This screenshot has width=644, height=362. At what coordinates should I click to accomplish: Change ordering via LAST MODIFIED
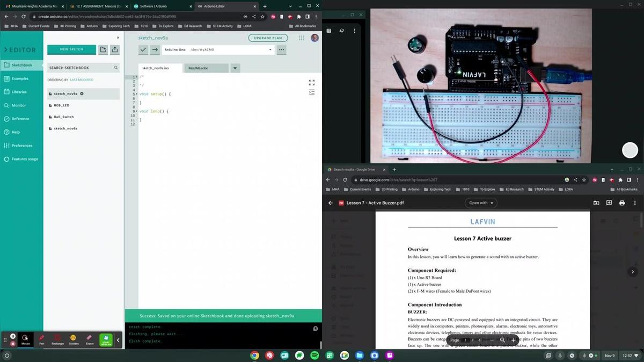point(82,80)
